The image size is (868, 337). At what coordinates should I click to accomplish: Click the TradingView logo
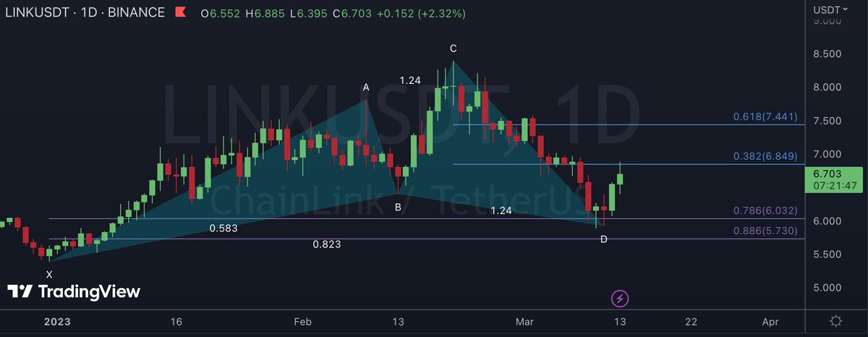point(74,291)
